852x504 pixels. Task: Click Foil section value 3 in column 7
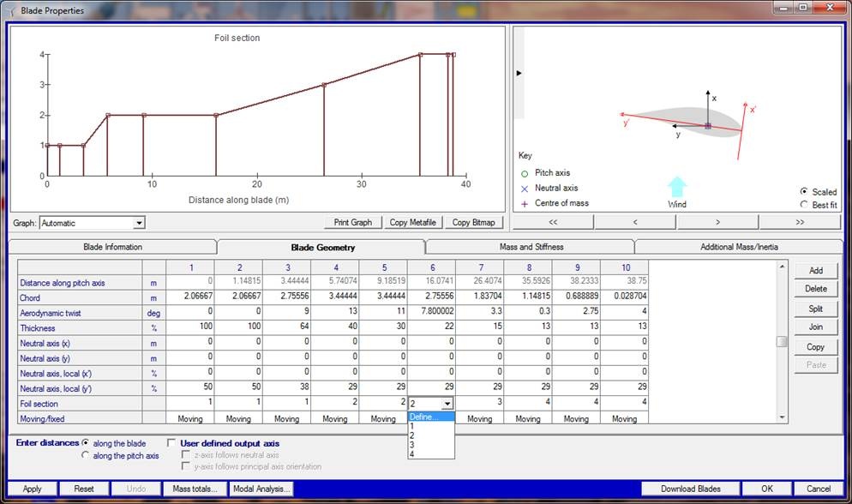pos(480,402)
